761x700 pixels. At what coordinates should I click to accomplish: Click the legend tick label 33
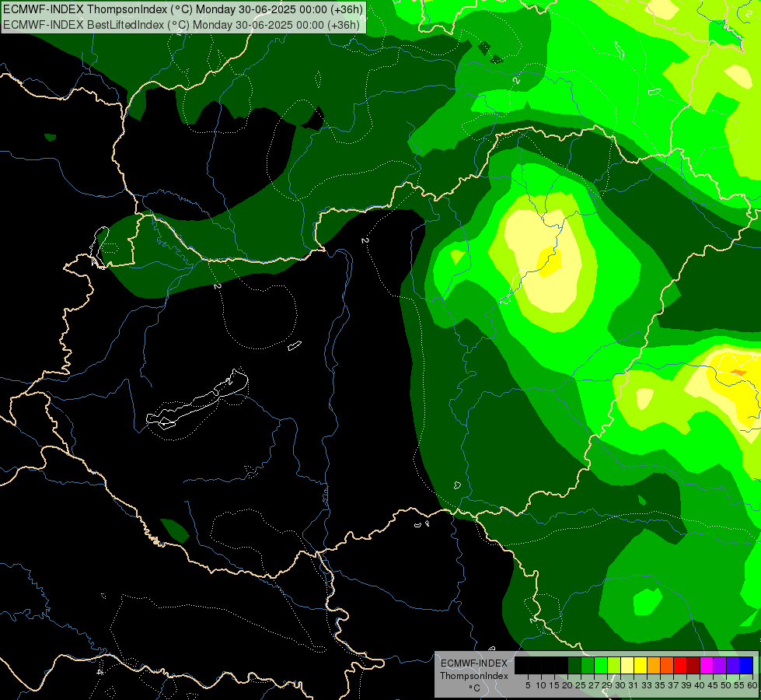(647, 685)
